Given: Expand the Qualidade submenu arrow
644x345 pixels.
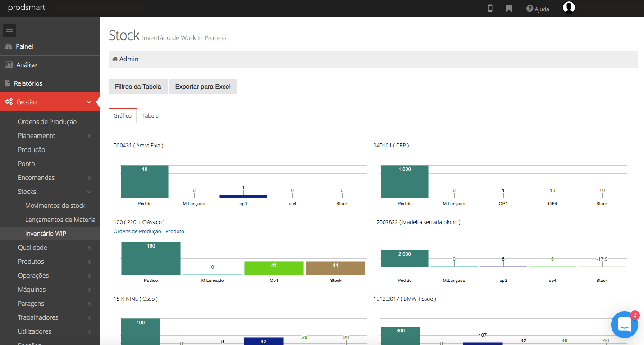Looking at the screenshot, I should [89, 248].
